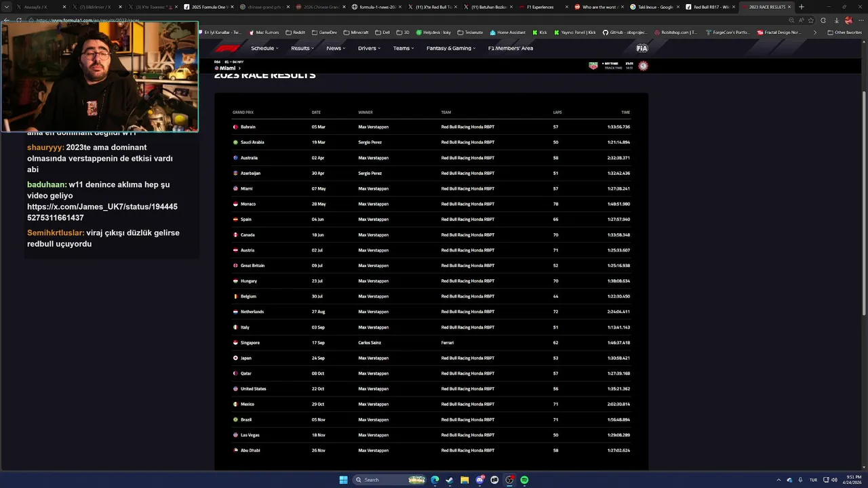Click the browser zoom magnifier icon

[791, 20]
